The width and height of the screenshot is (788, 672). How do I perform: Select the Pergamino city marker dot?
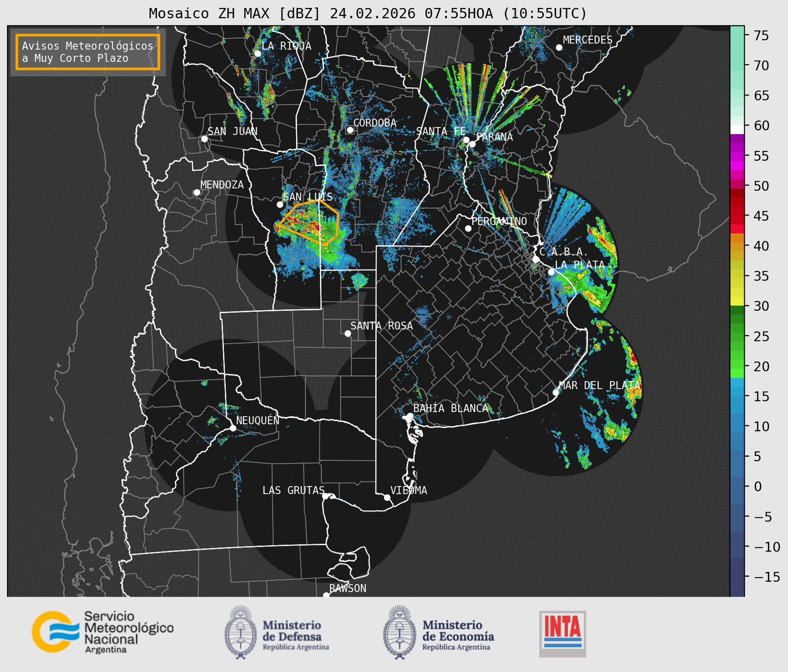coord(468,229)
